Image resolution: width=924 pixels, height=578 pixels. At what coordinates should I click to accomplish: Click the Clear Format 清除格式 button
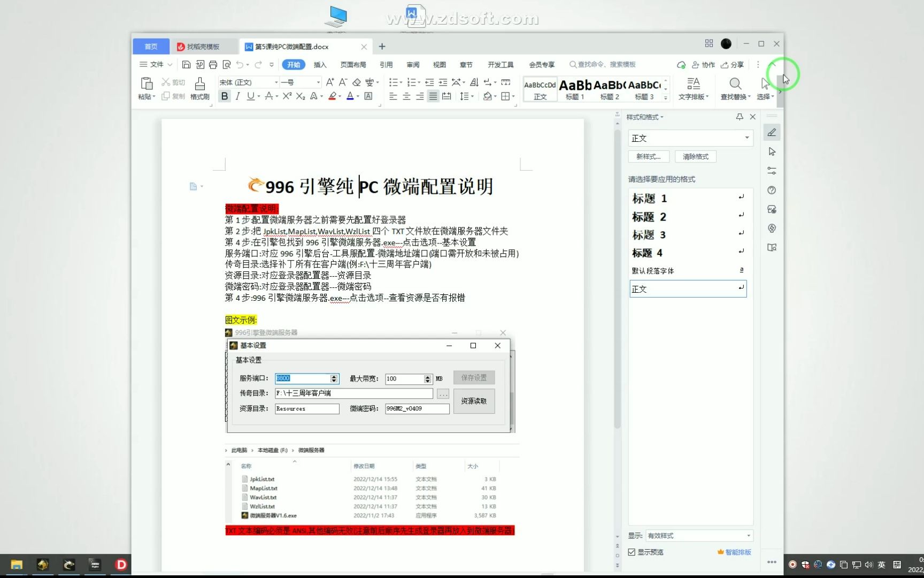pyautogui.click(x=695, y=156)
